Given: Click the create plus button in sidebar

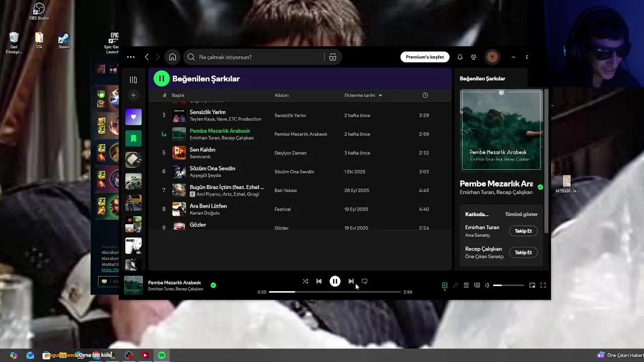Looking at the screenshot, I should click(133, 95).
